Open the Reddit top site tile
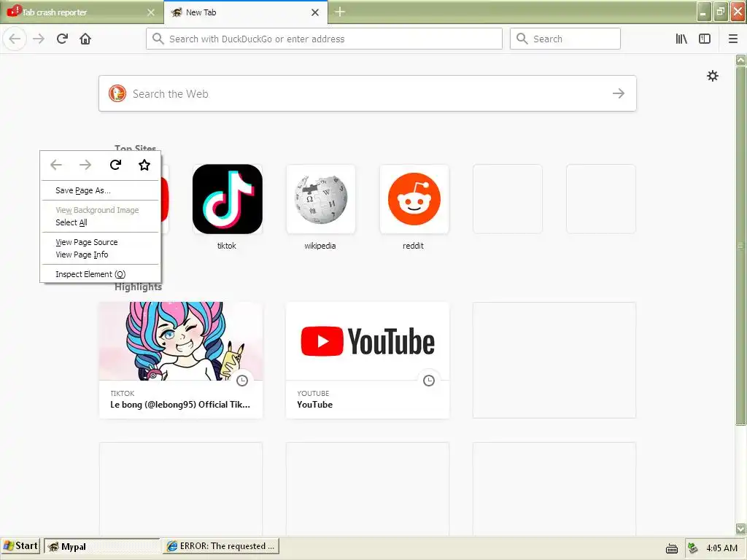Viewport: 747px width, 560px height. [x=414, y=199]
